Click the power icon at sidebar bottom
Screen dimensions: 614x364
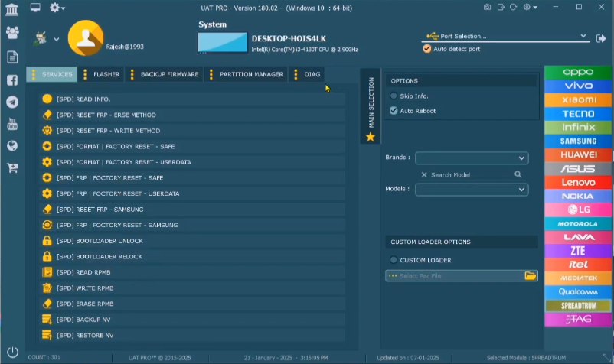click(x=12, y=352)
